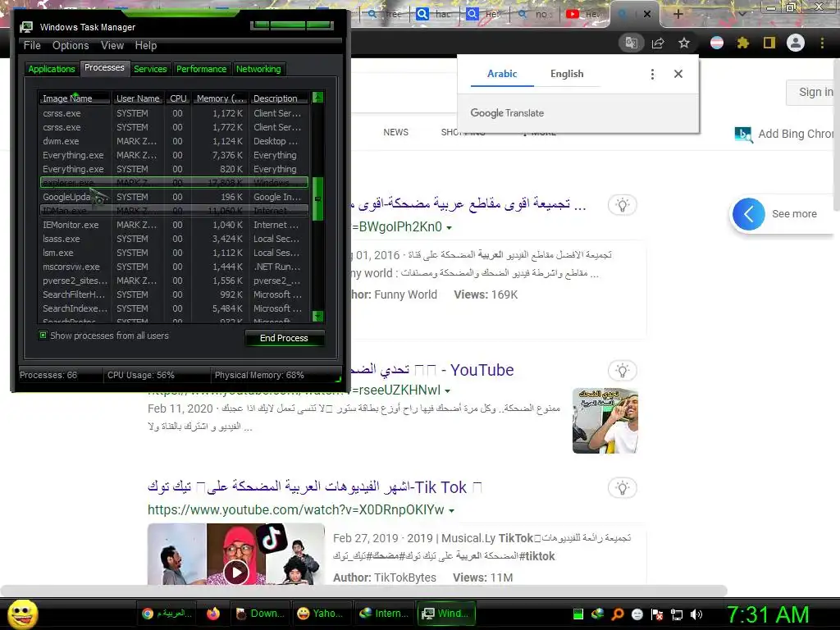Screen dimensions: 840x630
Task: Click the orange magnifier icon in the system tray
Action: [x=618, y=614]
